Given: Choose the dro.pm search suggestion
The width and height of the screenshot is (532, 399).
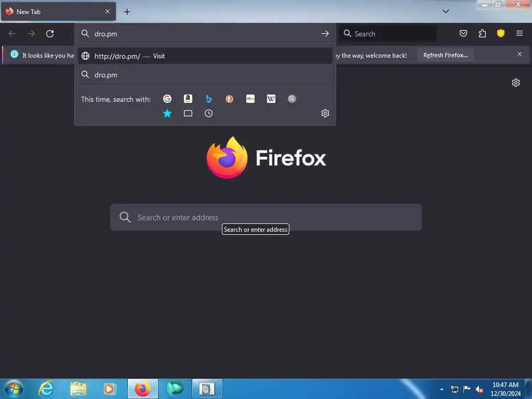Looking at the screenshot, I should click(x=205, y=75).
